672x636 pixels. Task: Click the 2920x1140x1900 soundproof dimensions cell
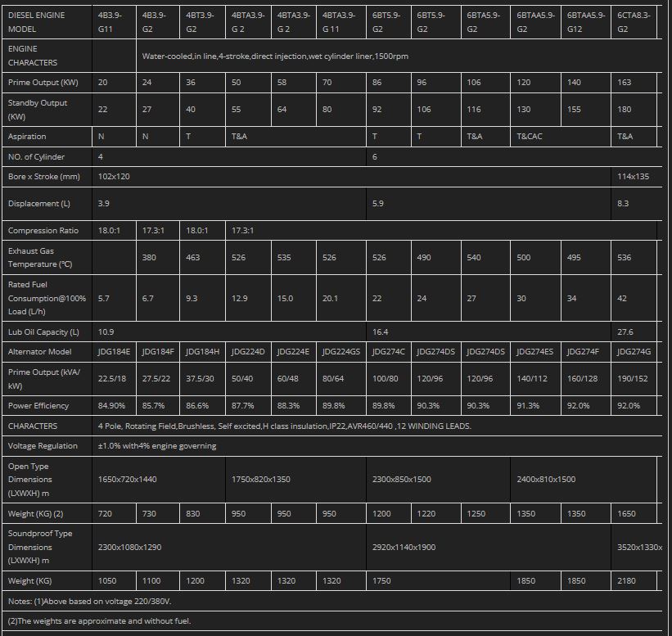pos(404,547)
